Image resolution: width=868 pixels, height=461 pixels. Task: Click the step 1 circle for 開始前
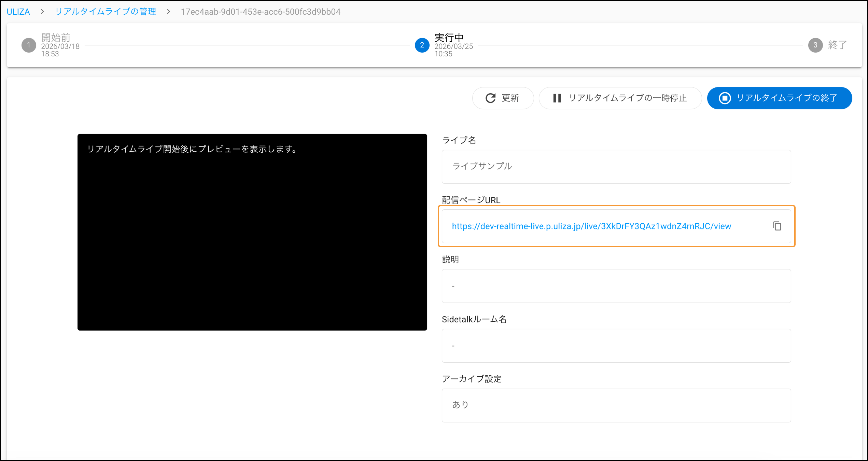coord(29,45)
